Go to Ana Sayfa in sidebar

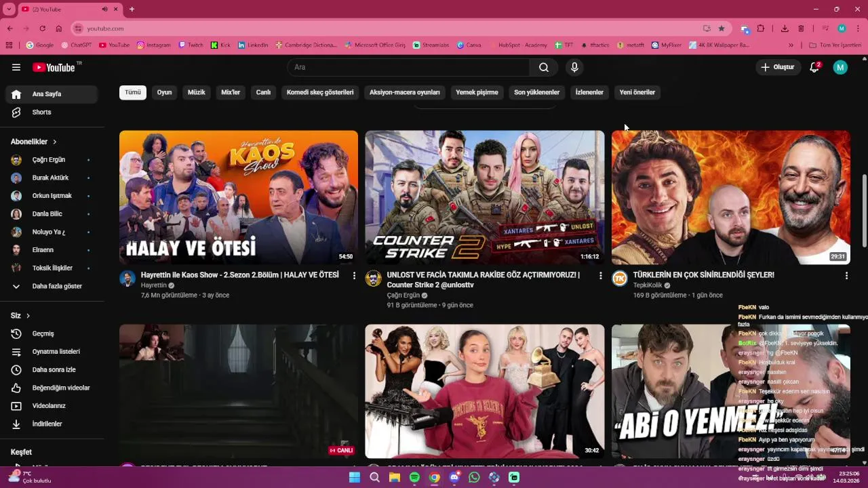(x=52, y=94)
